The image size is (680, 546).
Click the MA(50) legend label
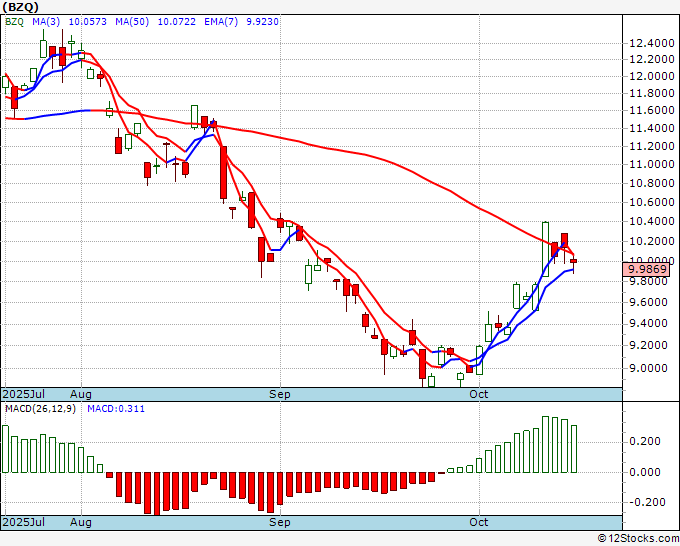[132, 22]
